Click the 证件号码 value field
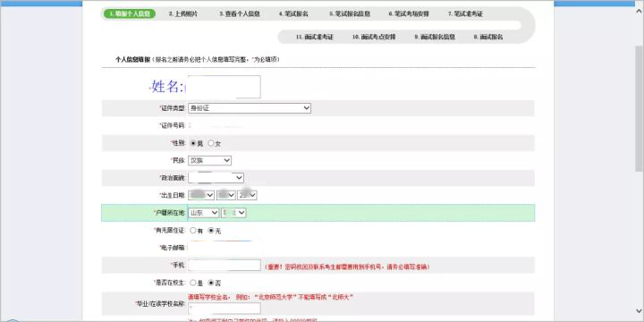Viewport: 644px width, 322px height. (x=216, y=125)
